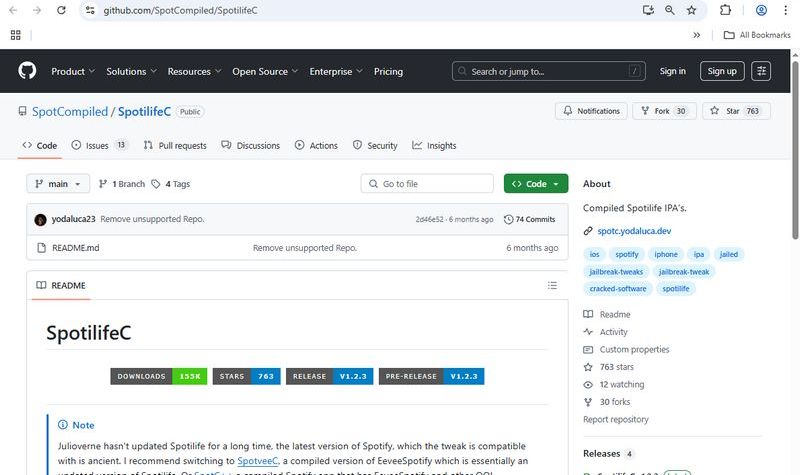Switch to the Security tab

coord(375,145)
